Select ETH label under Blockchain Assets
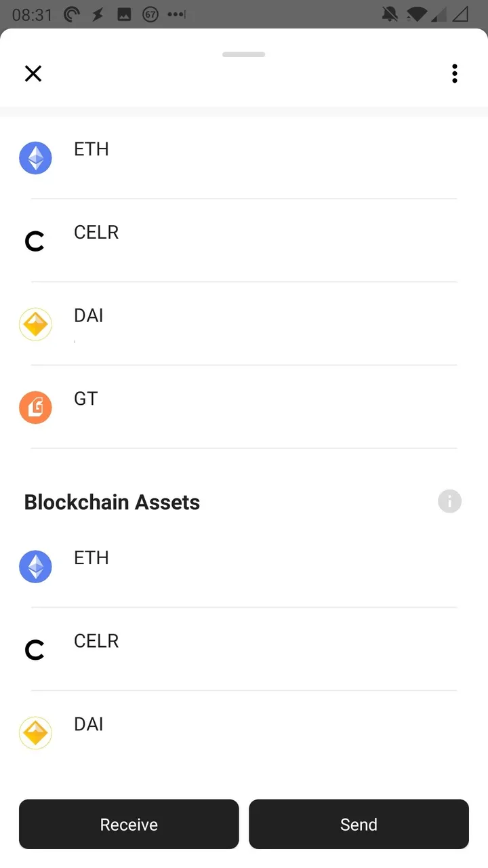The image size is (488, 868). coord(91,558)
